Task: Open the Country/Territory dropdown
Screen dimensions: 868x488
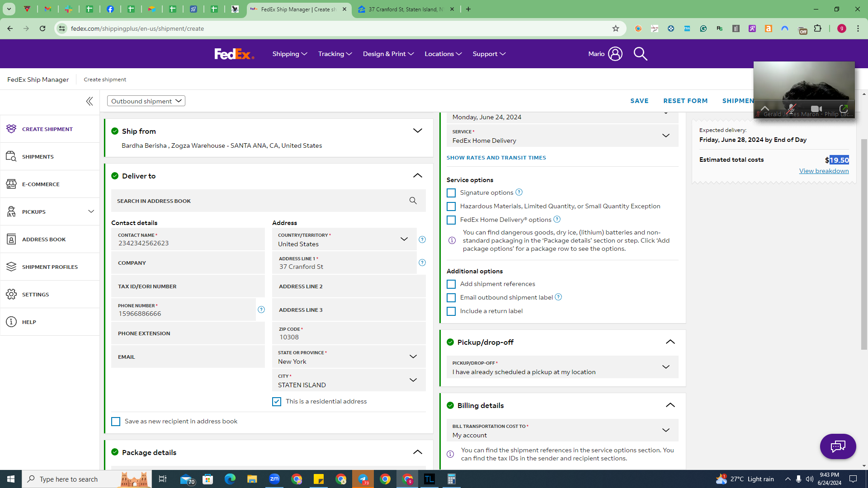Action: [344, 239]
